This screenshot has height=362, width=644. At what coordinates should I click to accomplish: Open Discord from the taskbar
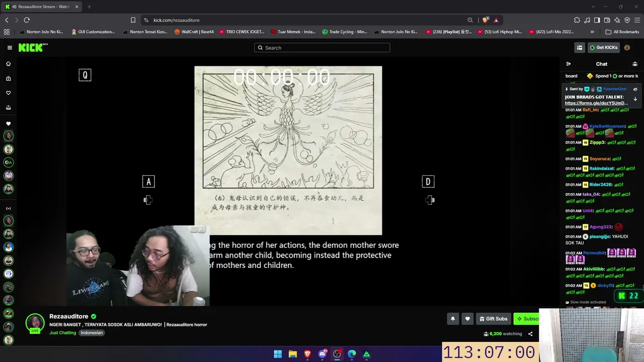(x=323, y=354)
